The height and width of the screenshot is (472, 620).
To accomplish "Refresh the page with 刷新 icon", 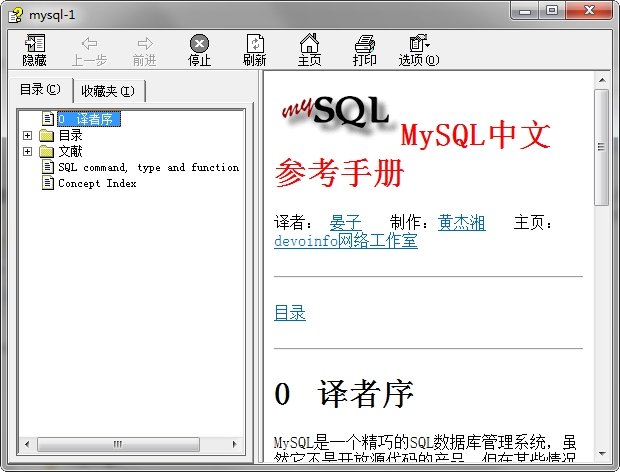I will pos(255,43).
